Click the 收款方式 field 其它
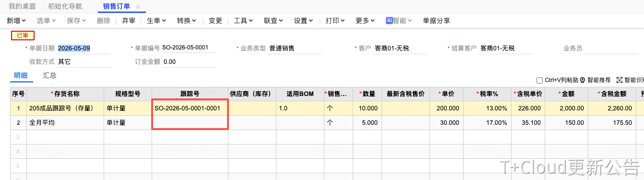This screenshot has height=180, width=644. tap(84, 62)
